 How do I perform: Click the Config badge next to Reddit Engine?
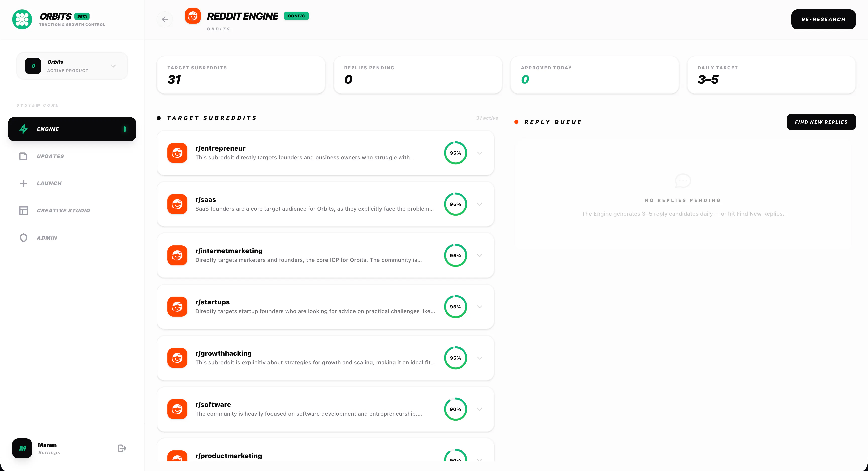296,16
